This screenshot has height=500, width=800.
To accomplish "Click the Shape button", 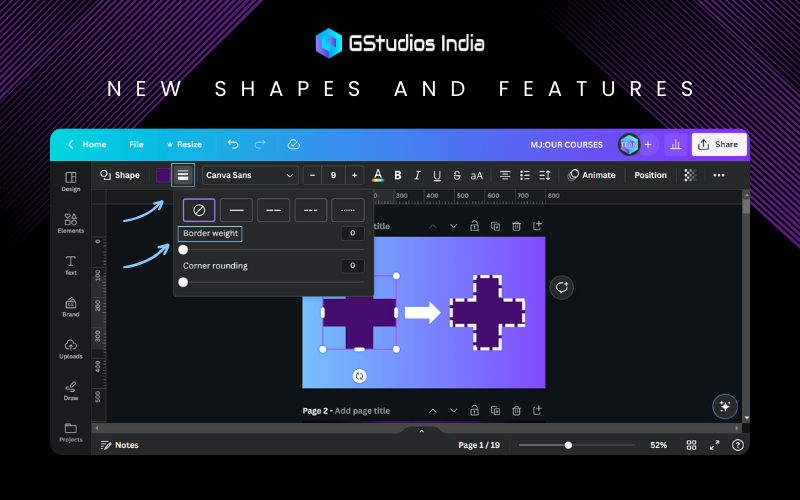I will [120, 175].
